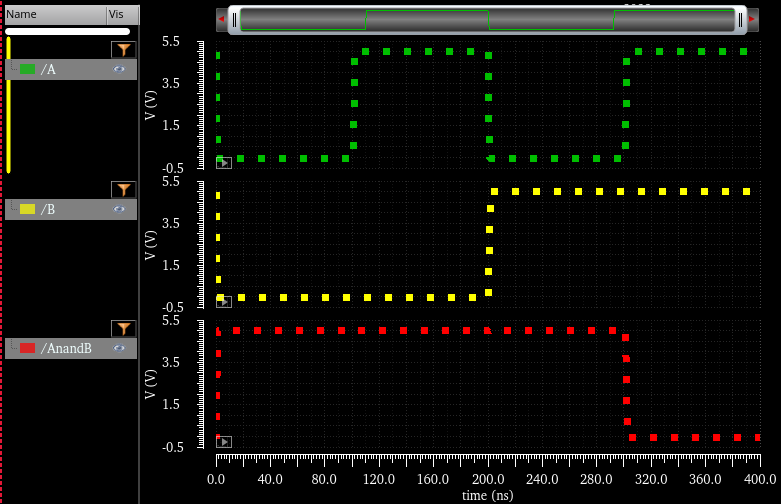Select the /AnandB signal row
The width and height of the screenshot is (781, 504).
click(71, 348)
